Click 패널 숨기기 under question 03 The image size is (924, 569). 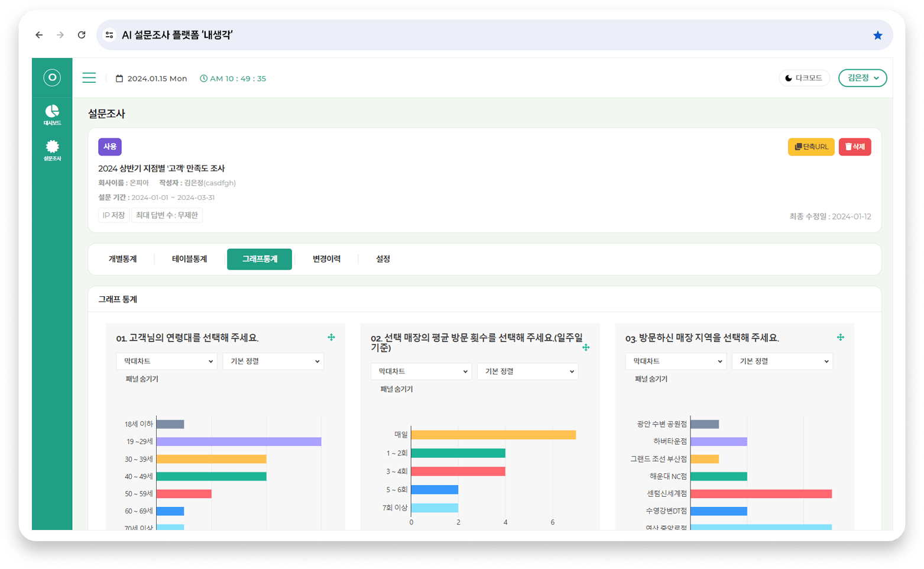pyautogui.click(x=651, y=379)
